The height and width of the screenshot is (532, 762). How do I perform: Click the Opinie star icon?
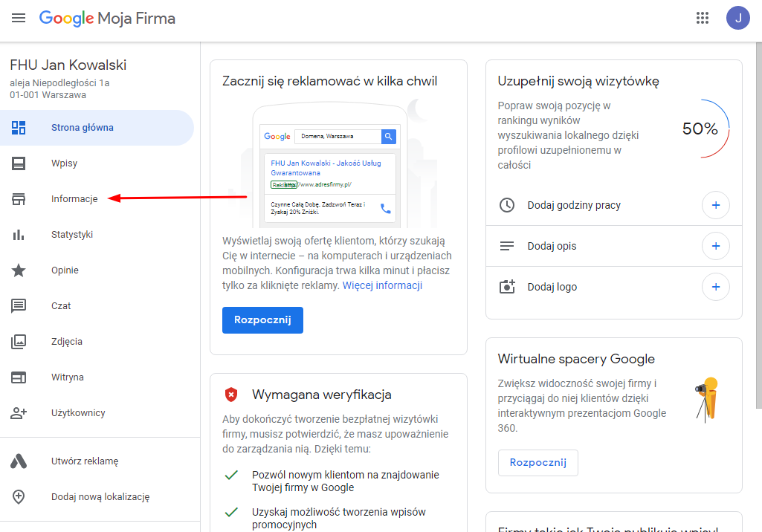coord(19,270)
